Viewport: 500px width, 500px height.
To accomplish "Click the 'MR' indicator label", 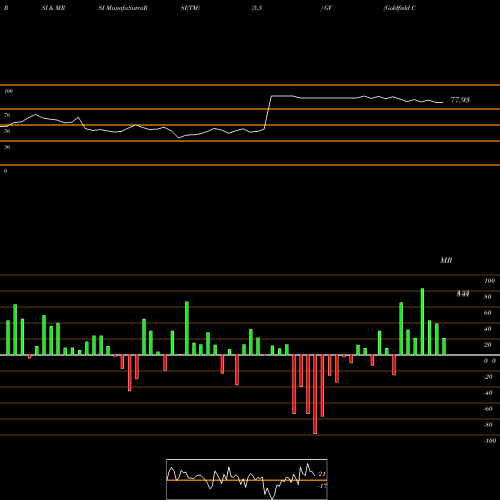I will 446,260.
